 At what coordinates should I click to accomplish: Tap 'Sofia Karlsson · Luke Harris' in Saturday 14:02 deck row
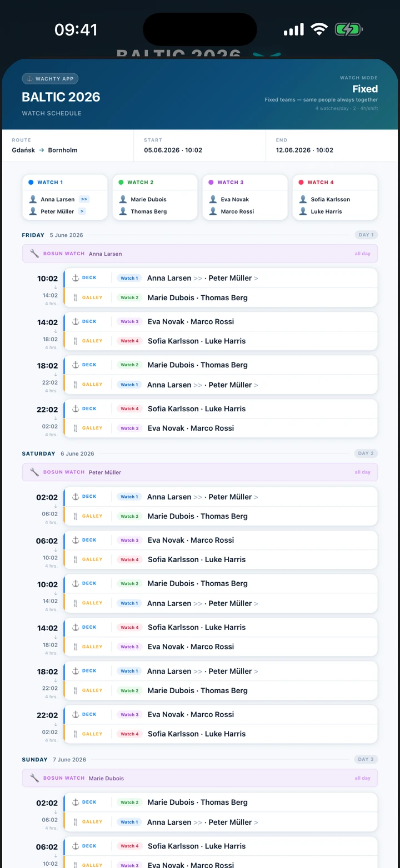[x=197, y=627]
